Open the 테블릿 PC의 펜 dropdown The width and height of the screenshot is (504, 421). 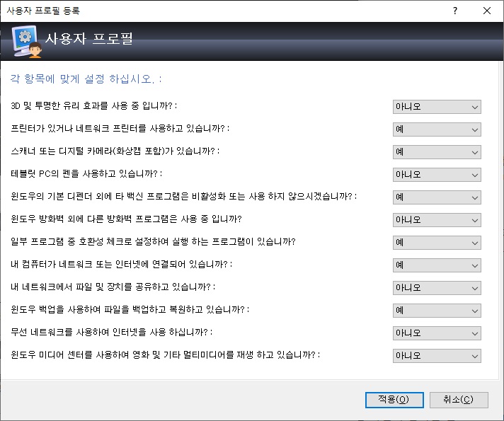(x=437, y=175)
